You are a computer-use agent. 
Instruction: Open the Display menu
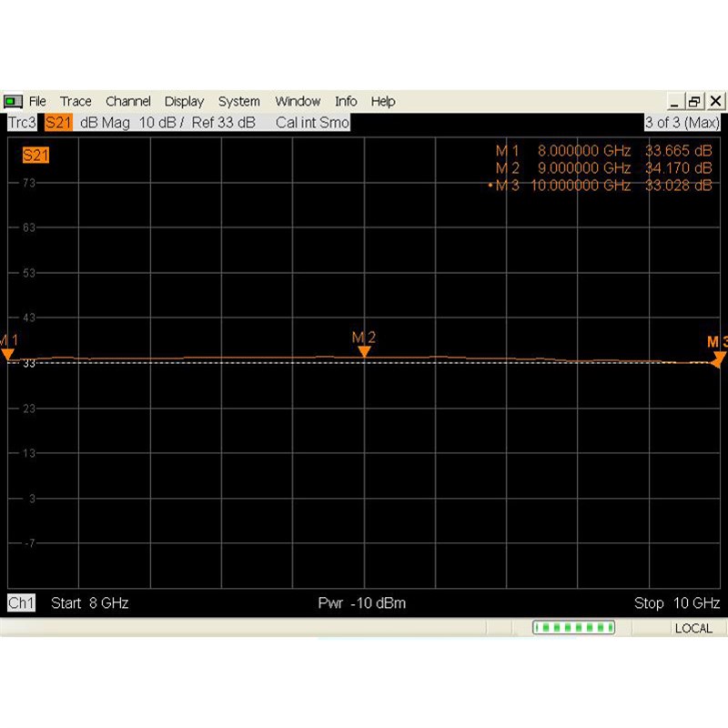(184, 101)
